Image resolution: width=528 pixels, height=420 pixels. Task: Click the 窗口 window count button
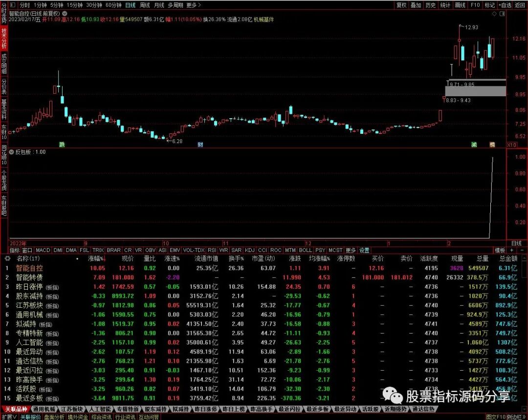[x=27, y=250]
